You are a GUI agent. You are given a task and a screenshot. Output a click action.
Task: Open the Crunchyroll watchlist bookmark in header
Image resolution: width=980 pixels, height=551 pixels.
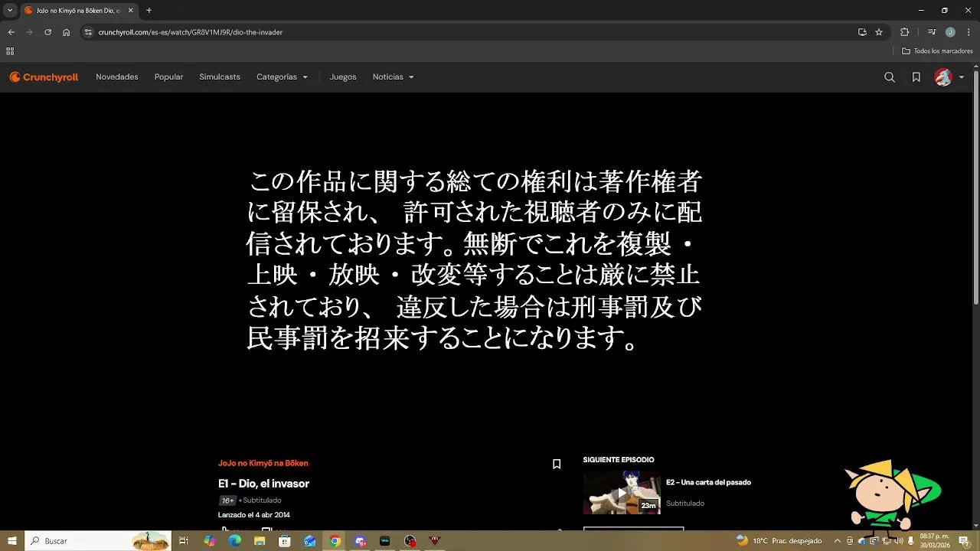click(x=916, y=77)
